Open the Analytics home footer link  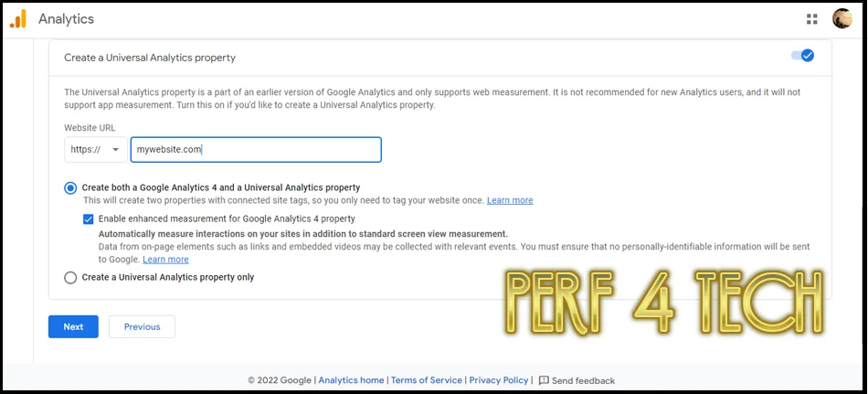point(351,380)
